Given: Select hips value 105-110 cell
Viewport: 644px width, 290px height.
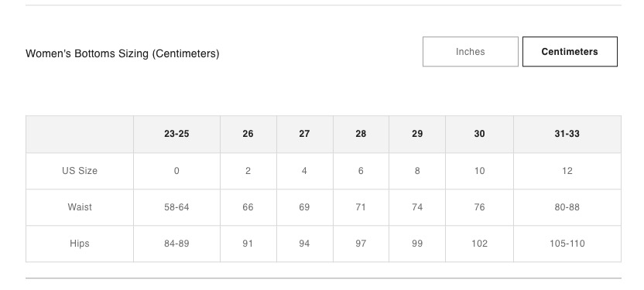Looking at the screenshot, I should 567,244.
